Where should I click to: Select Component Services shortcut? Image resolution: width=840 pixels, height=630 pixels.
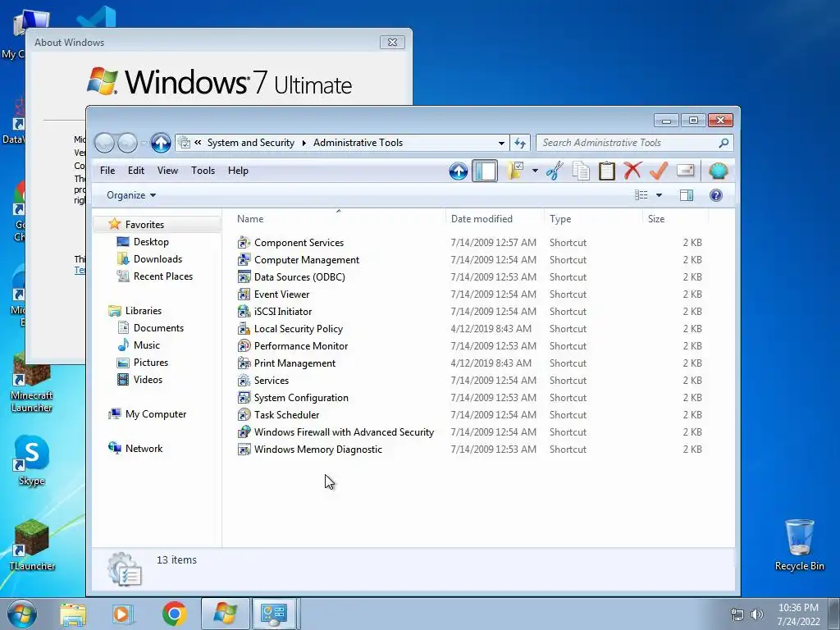click(299, 243)
